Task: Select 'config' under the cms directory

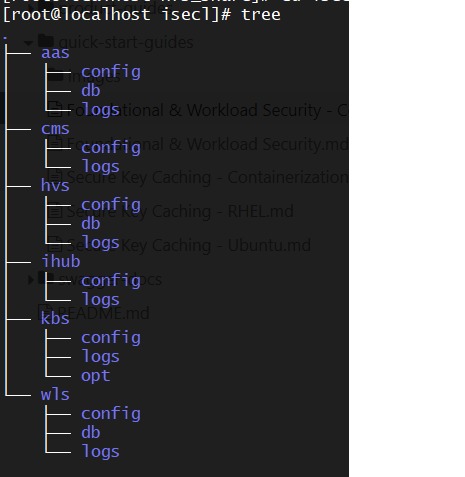Action: tap(111, 148)
